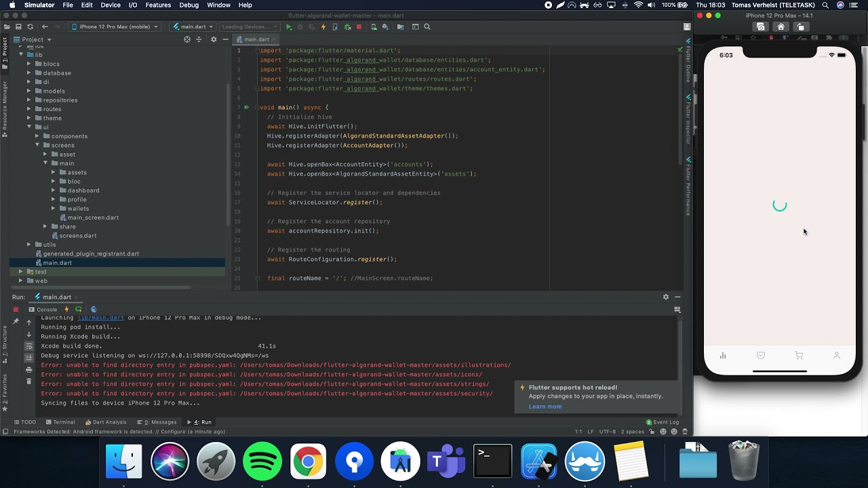Viewport: 868px width, 488px height.
Task: Click the scroll up arrow in console sidebar
Action: click(28, 323)
